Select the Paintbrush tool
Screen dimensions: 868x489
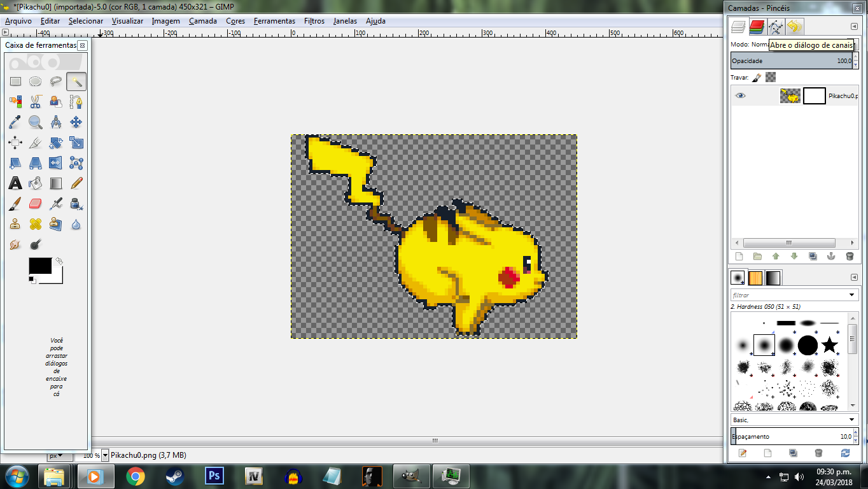click(x=15, y=204)
